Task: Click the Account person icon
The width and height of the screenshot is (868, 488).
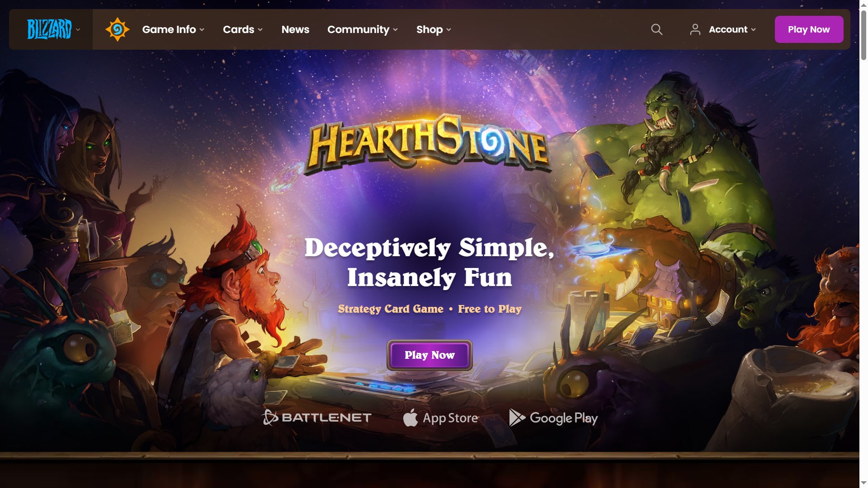Action: tap(695, 29)
